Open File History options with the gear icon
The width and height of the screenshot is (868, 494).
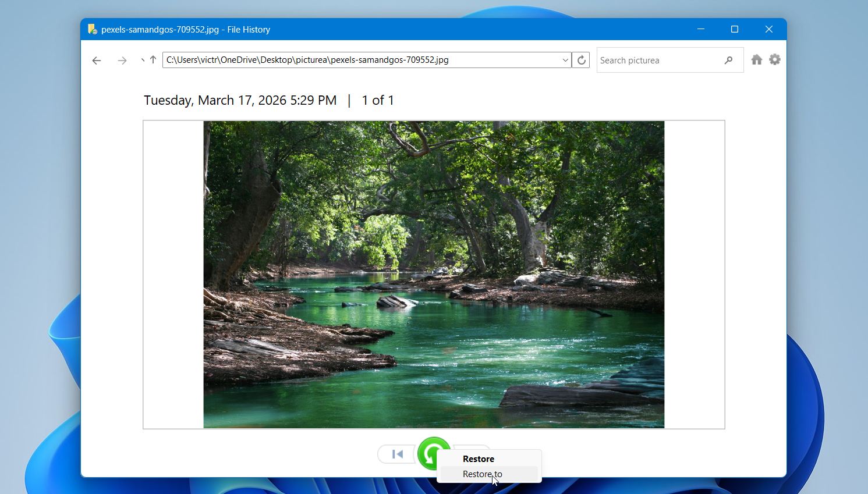click(x=774, y=59)
